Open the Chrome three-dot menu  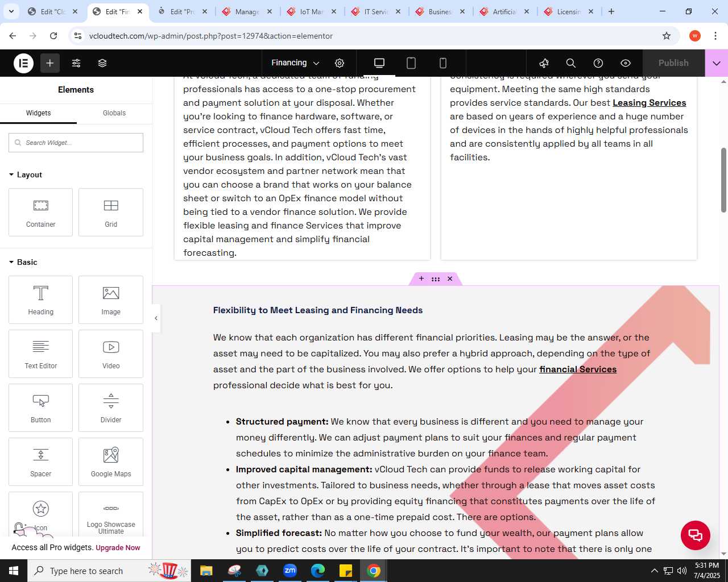(x=715, y=36)
